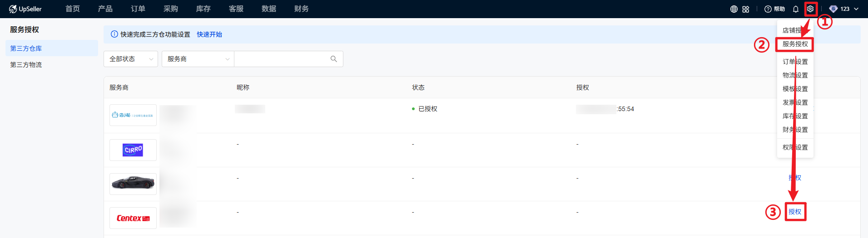Select 第三方仓库 in the sidebar
868x238 pixels.
point(52,49)
